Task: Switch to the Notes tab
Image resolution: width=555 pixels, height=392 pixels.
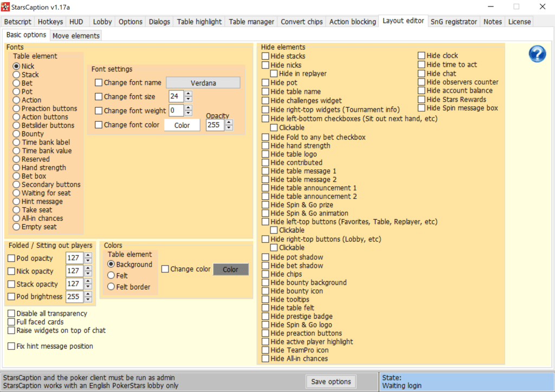Action: coord(492,22)
